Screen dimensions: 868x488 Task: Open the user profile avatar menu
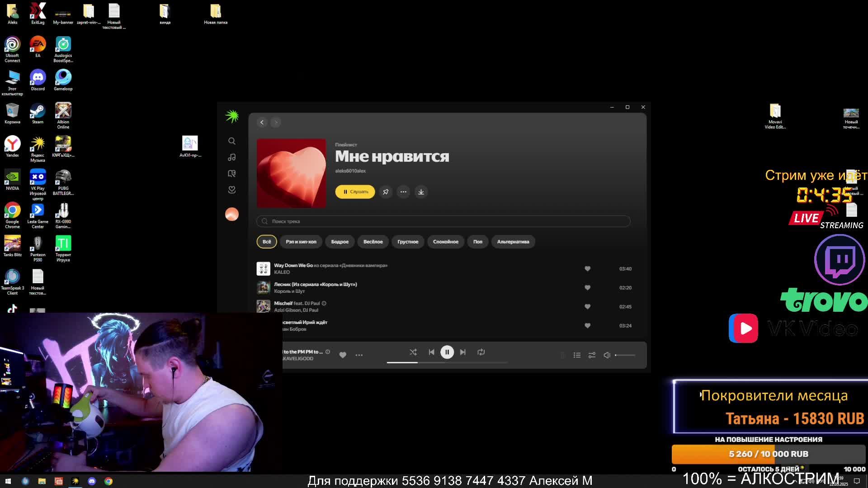coord(231,214)
